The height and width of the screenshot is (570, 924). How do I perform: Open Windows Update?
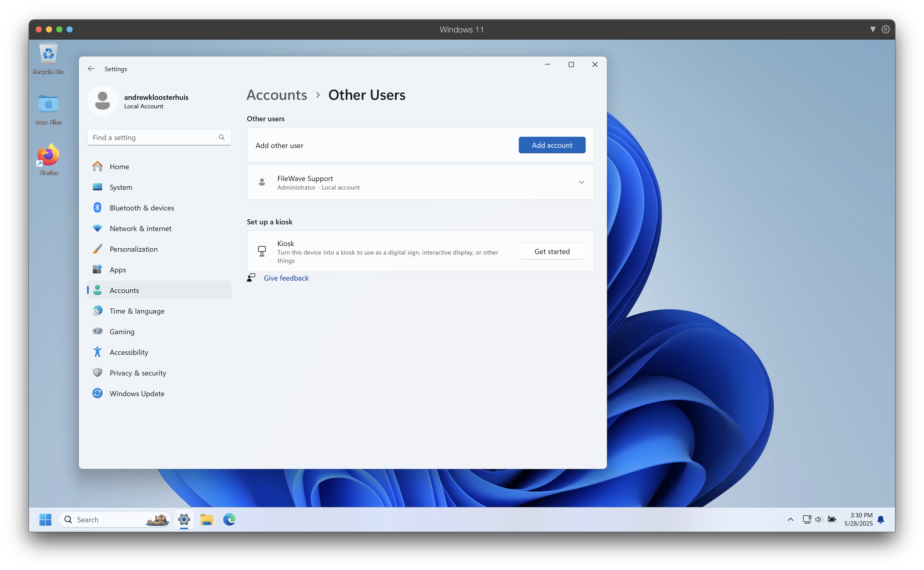(159, 394)
